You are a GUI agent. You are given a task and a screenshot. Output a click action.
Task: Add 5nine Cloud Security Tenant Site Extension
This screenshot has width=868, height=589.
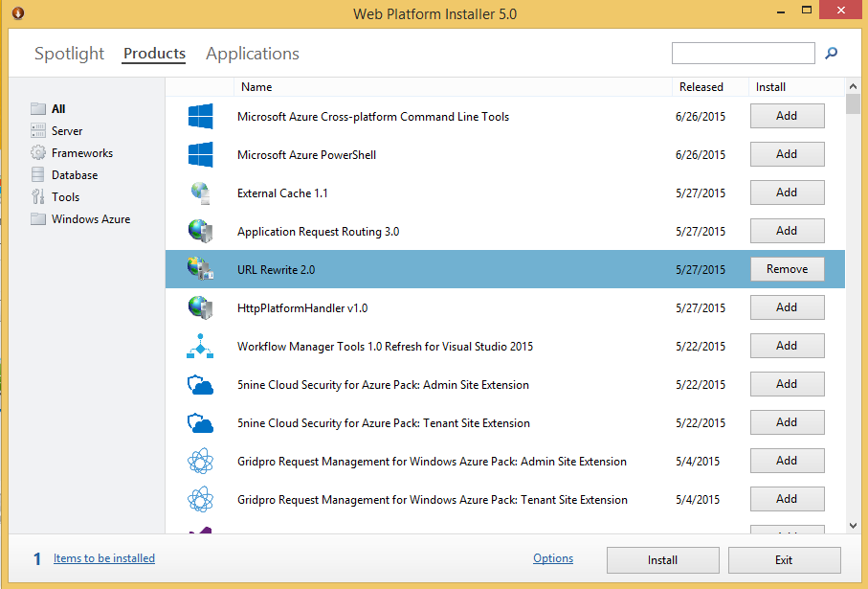click(x=788, y=421)
